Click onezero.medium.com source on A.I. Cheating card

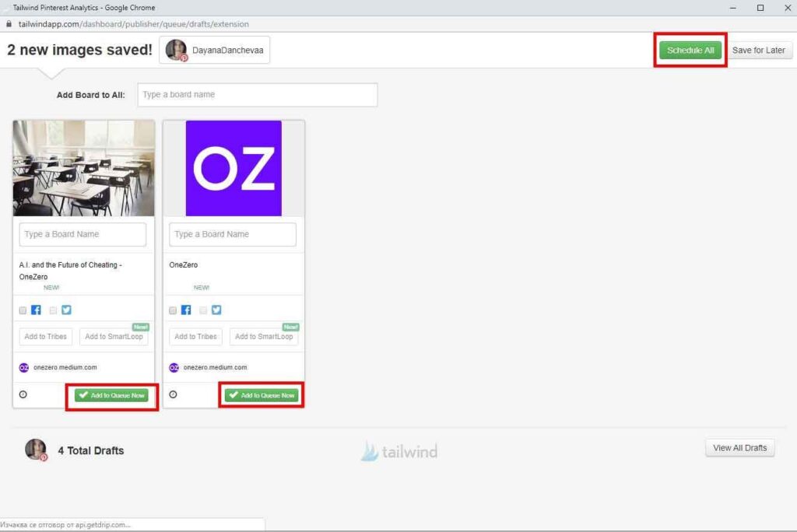[x=65, y=367]
